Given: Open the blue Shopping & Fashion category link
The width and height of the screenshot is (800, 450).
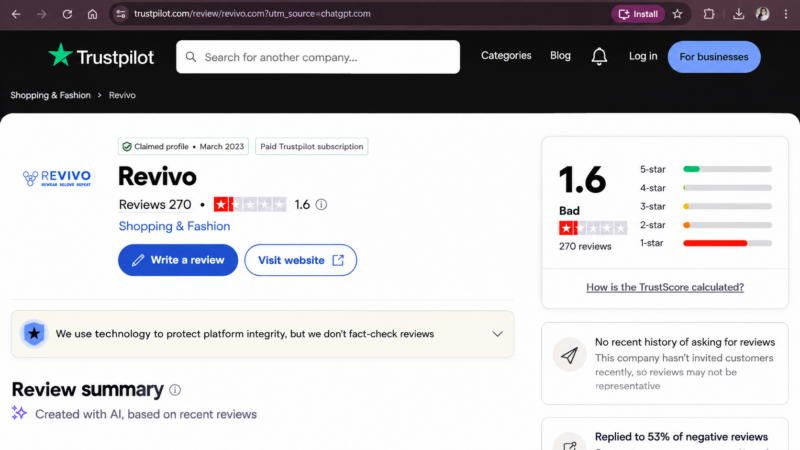Looking at the screenshot, I should (x=174, y=226).
